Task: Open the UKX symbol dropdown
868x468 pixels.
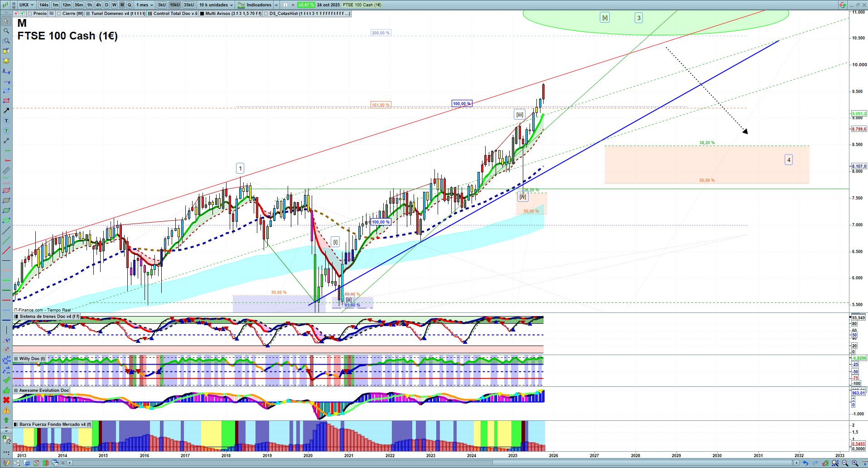Action: (26, 5)
